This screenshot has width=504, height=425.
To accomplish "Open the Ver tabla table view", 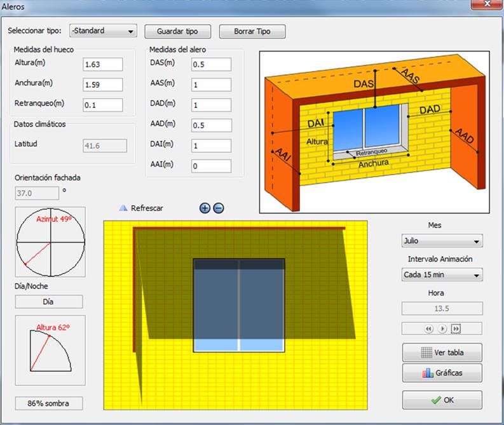I will point(442,352).
